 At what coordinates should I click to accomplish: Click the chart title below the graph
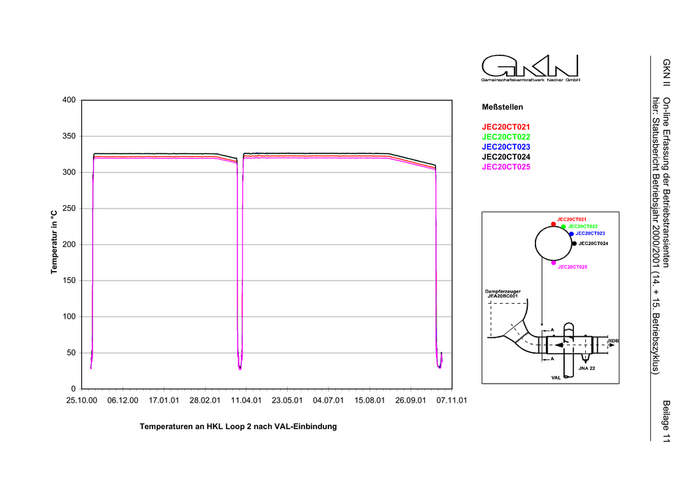[238, 426]
